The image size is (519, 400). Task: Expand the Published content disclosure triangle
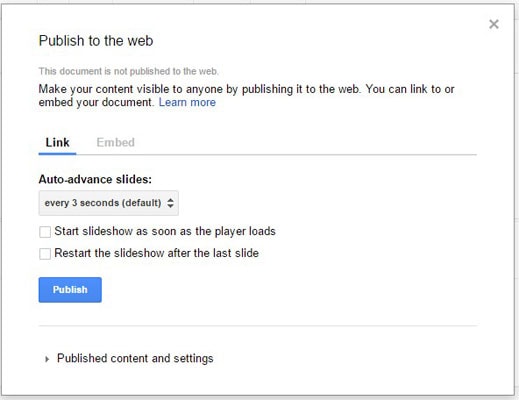click(x=47, y=359)
